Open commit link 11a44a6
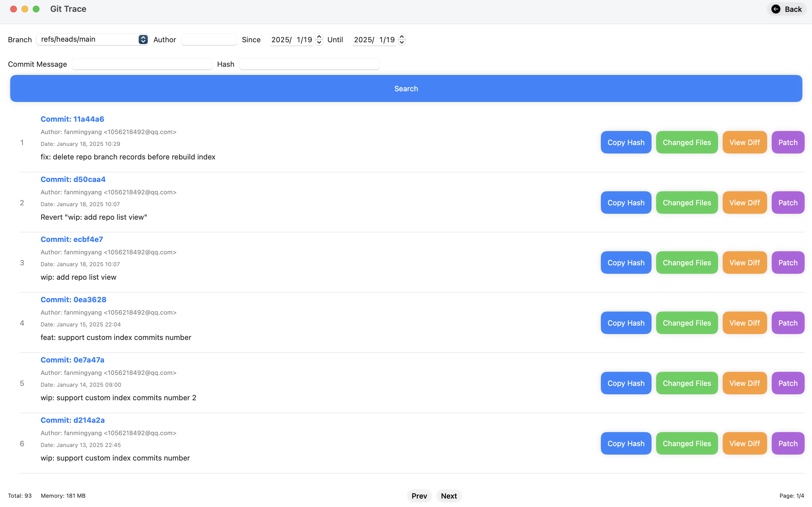This screenshot has height=507, width=812. pyautogui.click(x=72, y=119)
